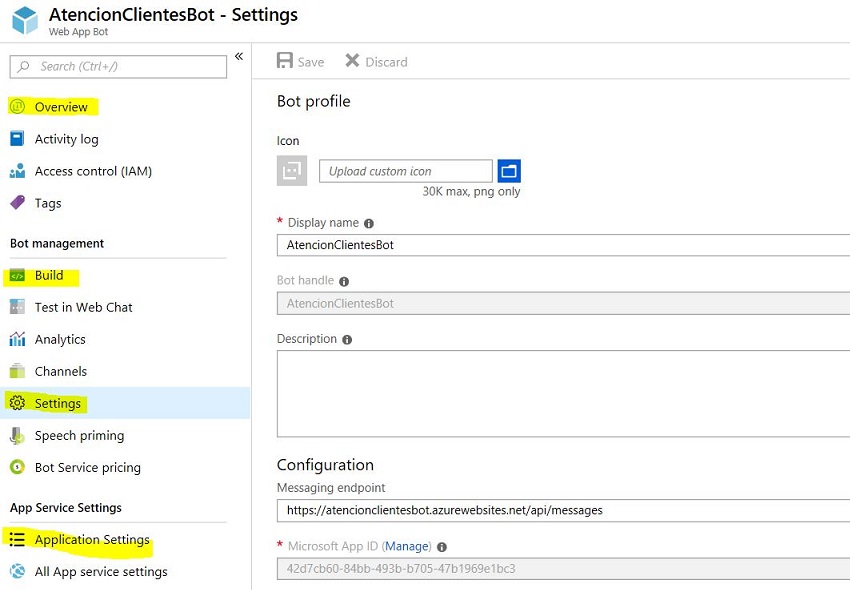This screenshot has width=850, height=590.
Task: Collapse the sidebar with double chevron
Action: click(x=239, y=56)
